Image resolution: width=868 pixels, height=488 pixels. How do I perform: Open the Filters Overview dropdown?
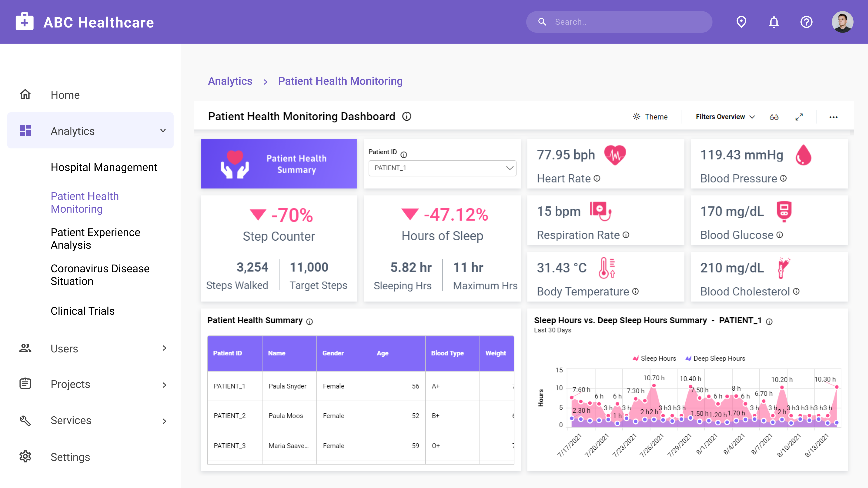point(724,117)
